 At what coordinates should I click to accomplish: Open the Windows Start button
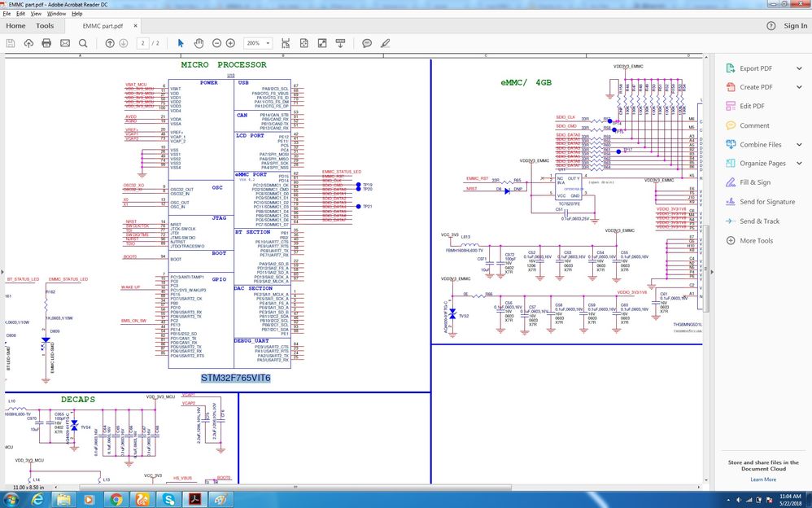(11, 500)
